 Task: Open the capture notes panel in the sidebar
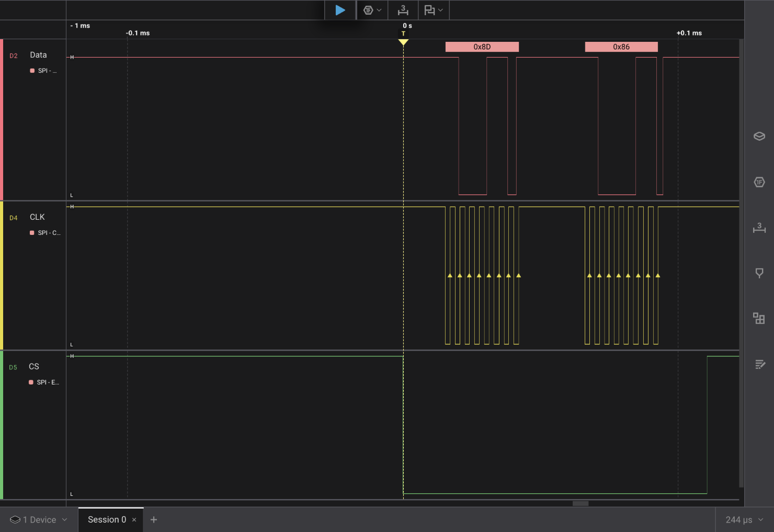[759, 364]
